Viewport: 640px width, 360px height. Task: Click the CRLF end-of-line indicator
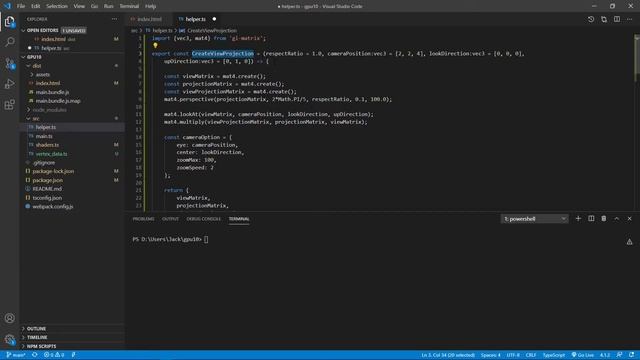pyautogui.click(x=531, y=355)
